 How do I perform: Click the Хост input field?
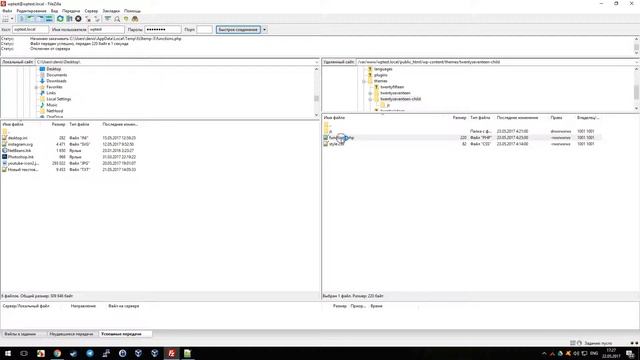coord(30,29)
